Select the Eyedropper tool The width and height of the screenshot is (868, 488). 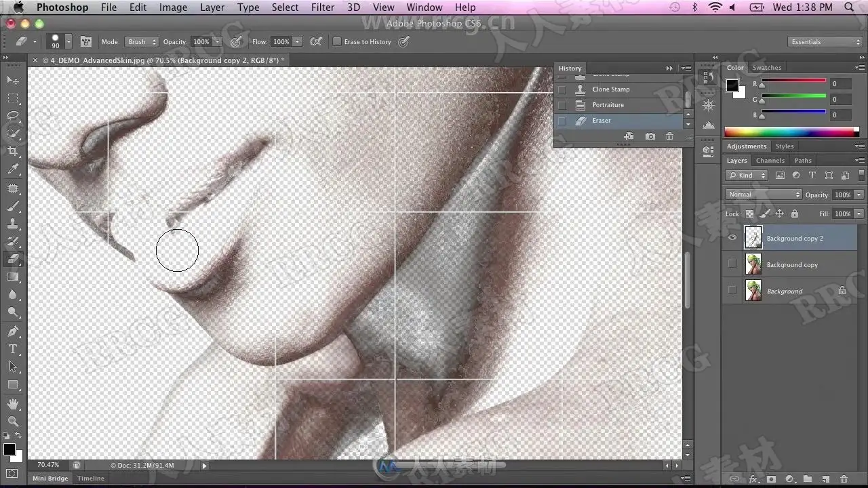[x=13, y=169]
